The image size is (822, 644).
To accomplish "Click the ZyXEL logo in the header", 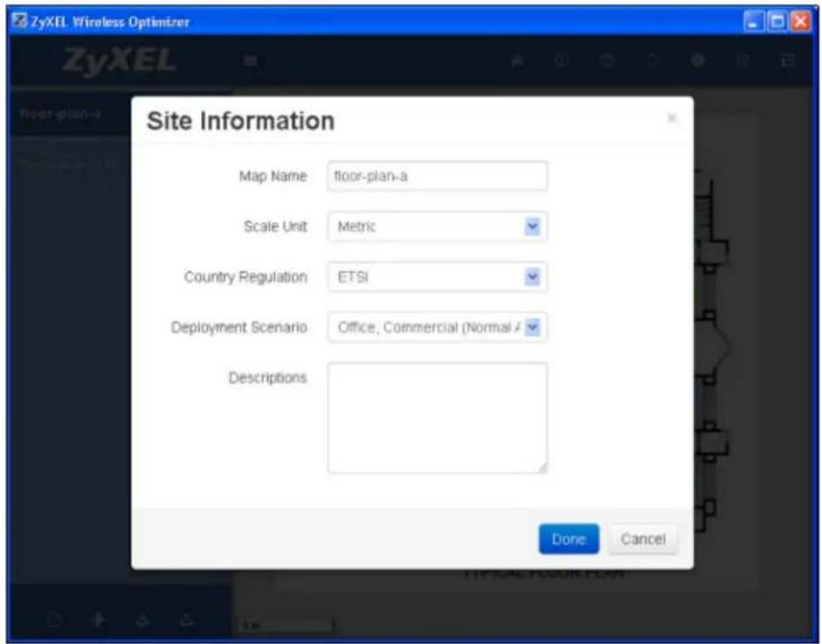I will (x=118, y=61).
